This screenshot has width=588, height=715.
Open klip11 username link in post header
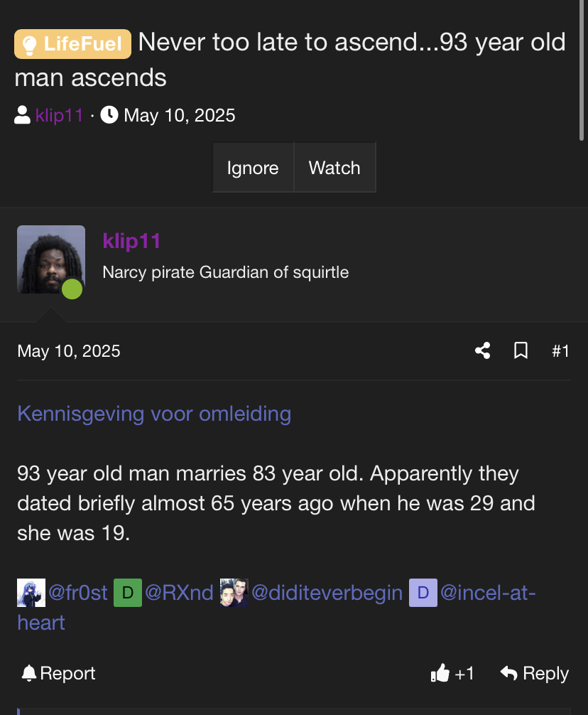tap(131, 241)
